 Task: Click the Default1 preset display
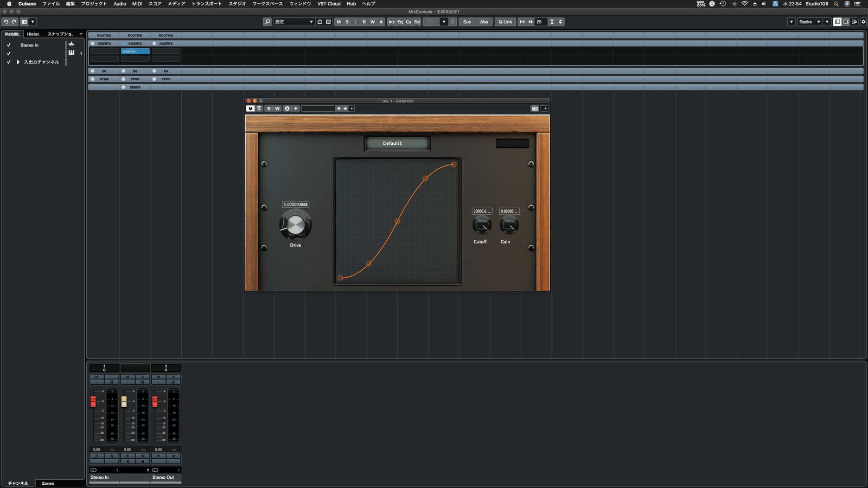coord(397,143)
